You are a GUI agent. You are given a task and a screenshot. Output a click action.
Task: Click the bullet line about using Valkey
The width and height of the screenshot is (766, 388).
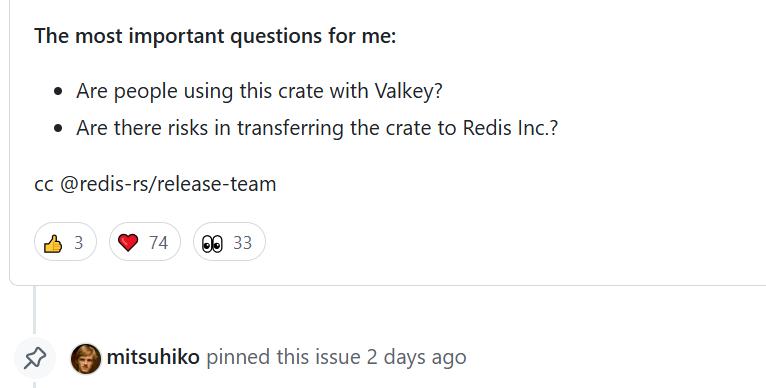(259, 91)
